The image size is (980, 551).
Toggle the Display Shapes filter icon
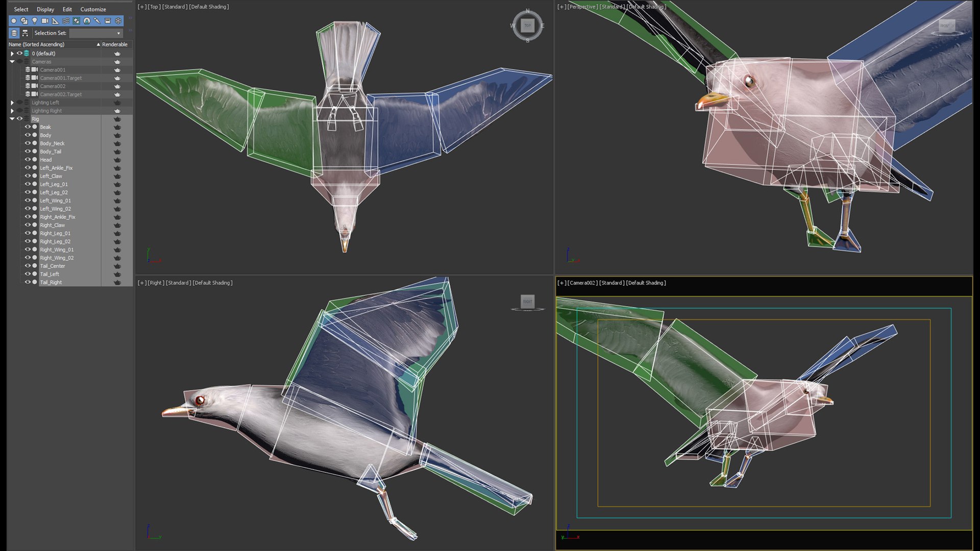coord(24,21)
